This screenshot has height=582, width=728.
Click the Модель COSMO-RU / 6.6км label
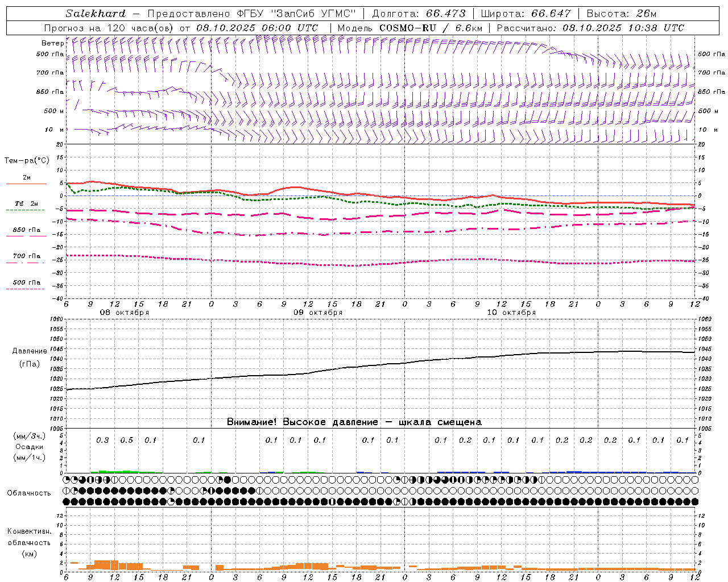410,28
